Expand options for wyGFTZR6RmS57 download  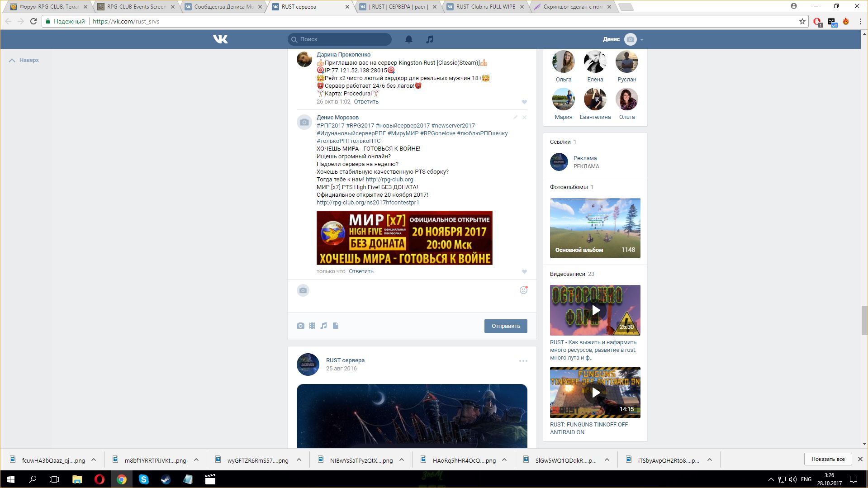tap(299, 460)
